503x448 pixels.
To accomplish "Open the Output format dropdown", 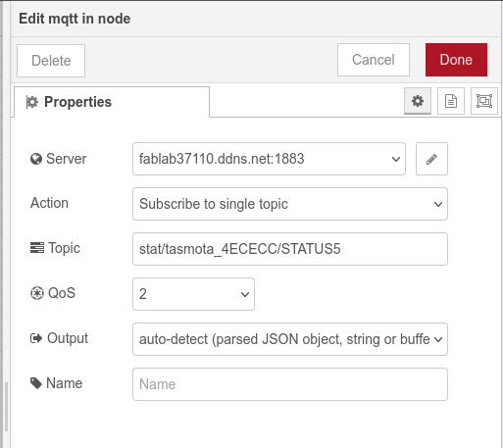I will 290,339.
